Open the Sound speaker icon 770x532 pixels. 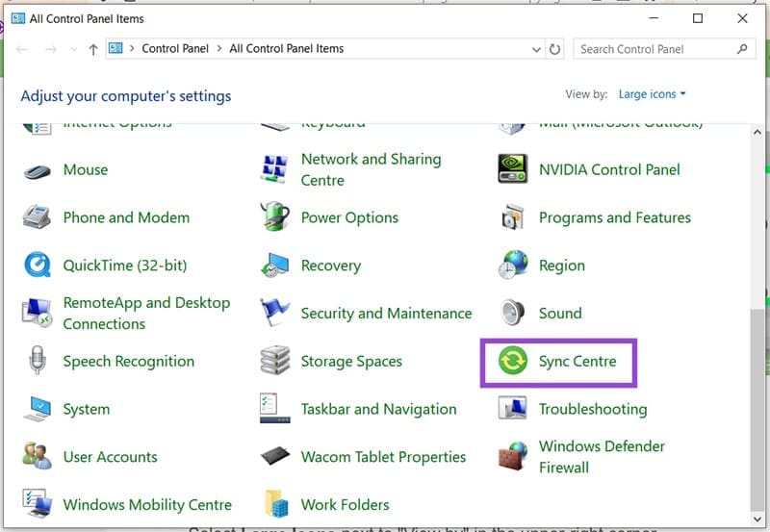point(513,314)
